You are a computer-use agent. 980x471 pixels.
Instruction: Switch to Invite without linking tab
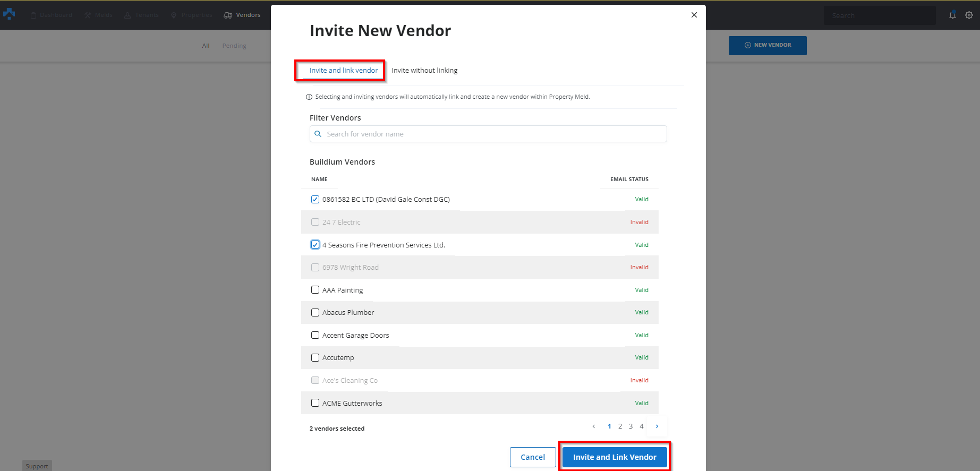[424, 70]
